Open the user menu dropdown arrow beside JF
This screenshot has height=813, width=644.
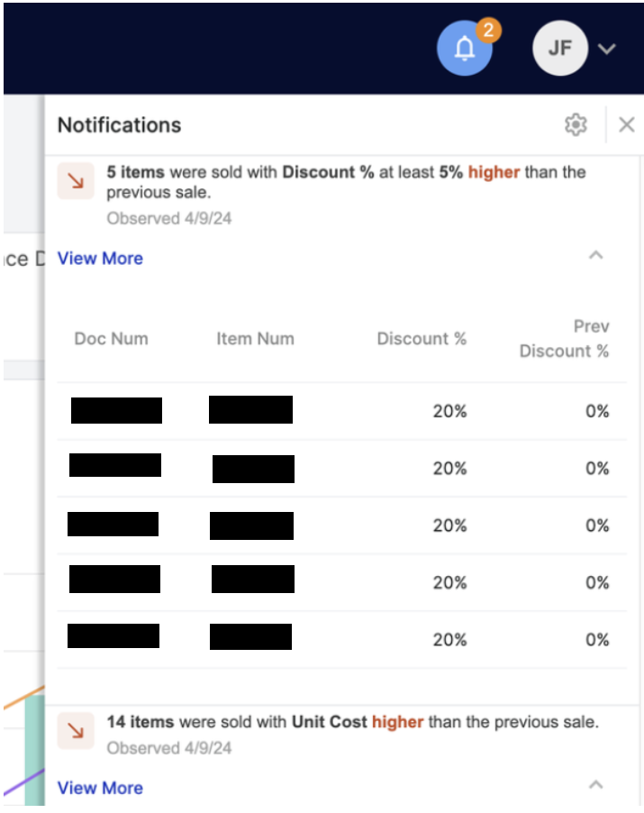(x=607, y=50)
